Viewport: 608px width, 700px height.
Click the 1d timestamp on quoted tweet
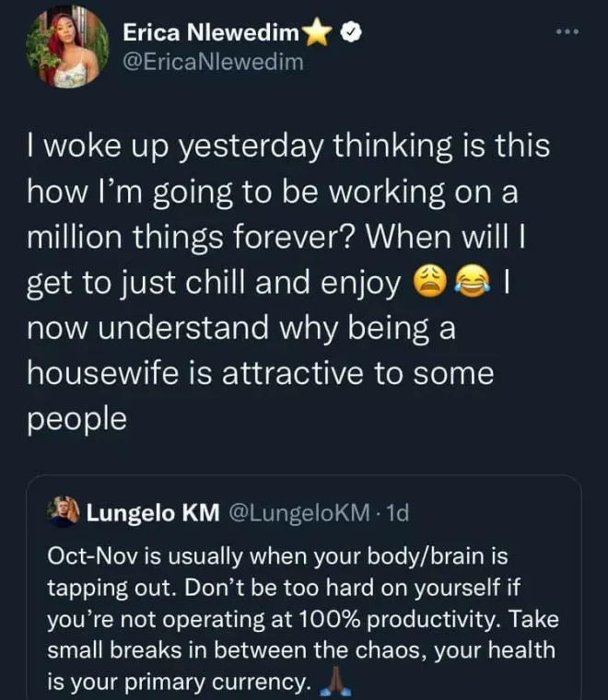point(398,514)
